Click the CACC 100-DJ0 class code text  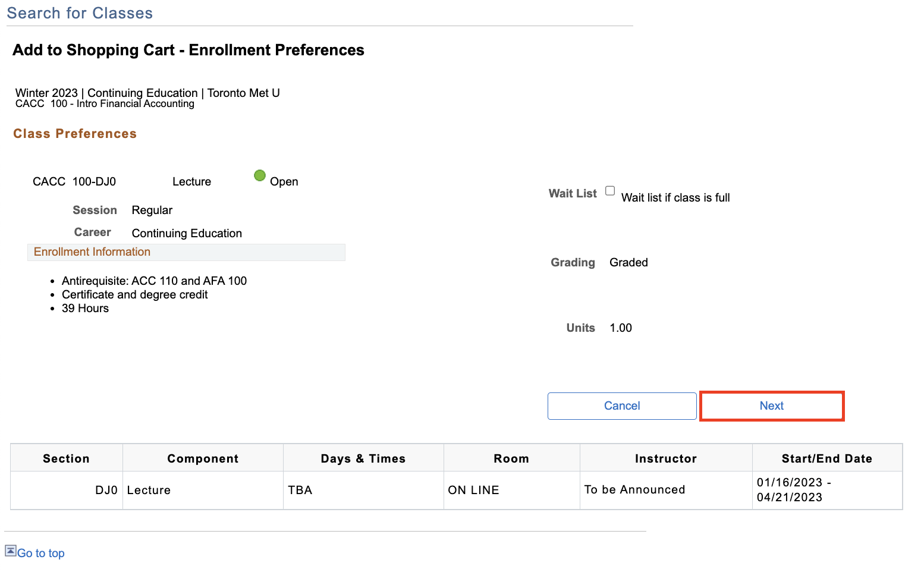point(74,182)
